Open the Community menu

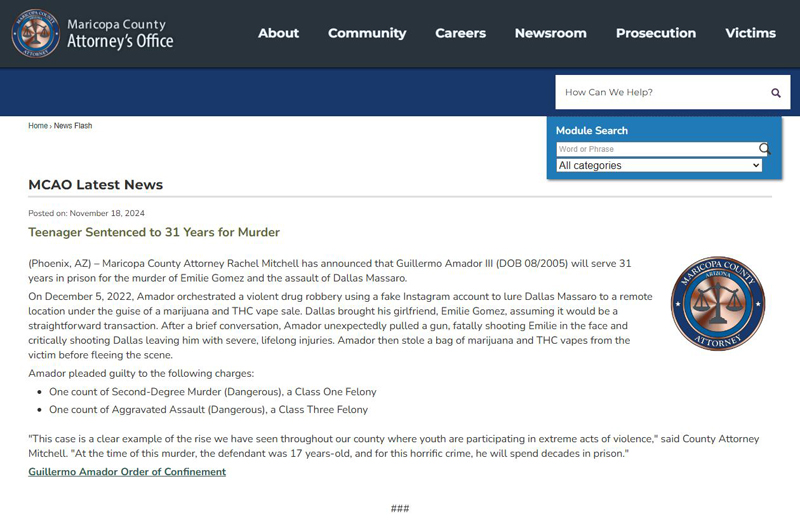point(367,33)
